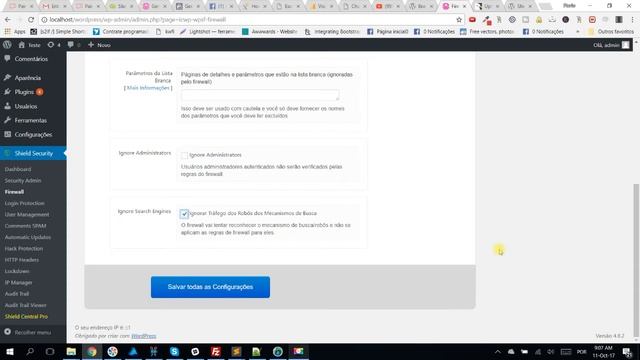Click the address bar URL

coord(137,20)
